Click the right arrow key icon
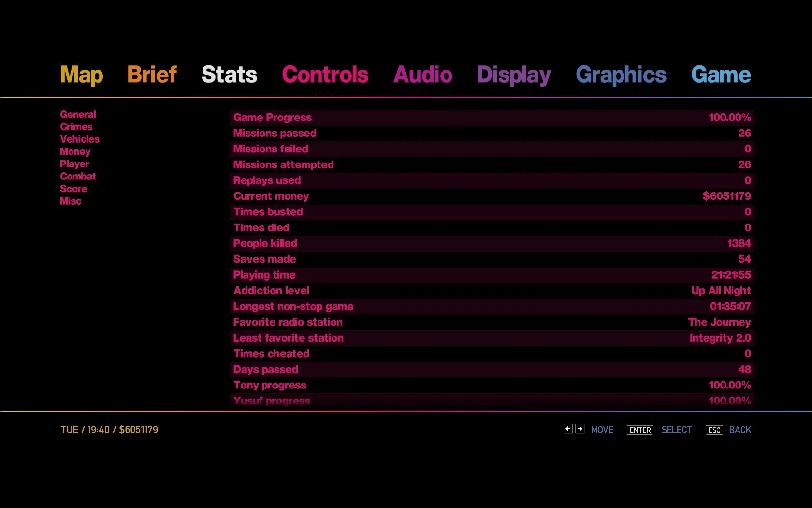This screenshot has width=812, height=508. pyautogui.click(x=580, y=429)
